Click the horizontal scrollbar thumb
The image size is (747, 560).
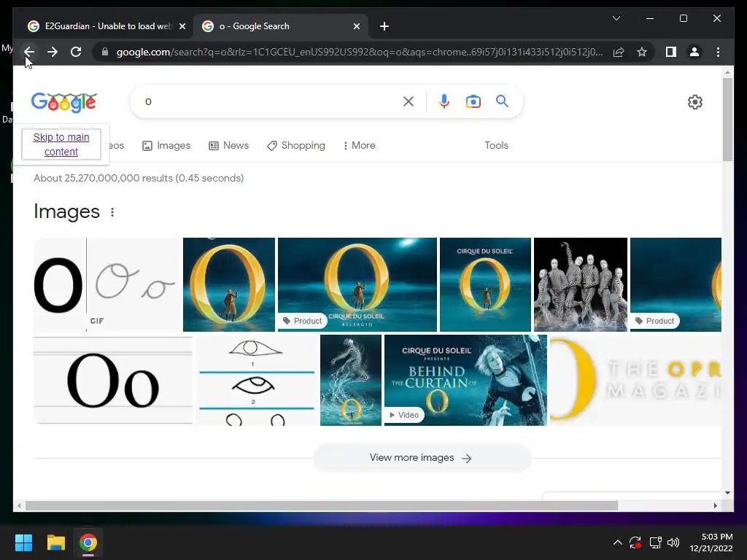point(322,506)
